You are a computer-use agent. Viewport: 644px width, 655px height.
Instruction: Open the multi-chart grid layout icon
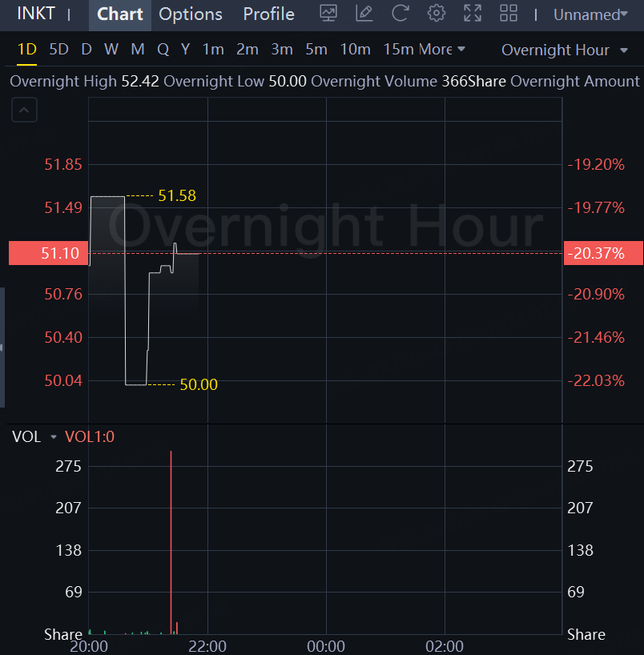click(x=509, y=14)
